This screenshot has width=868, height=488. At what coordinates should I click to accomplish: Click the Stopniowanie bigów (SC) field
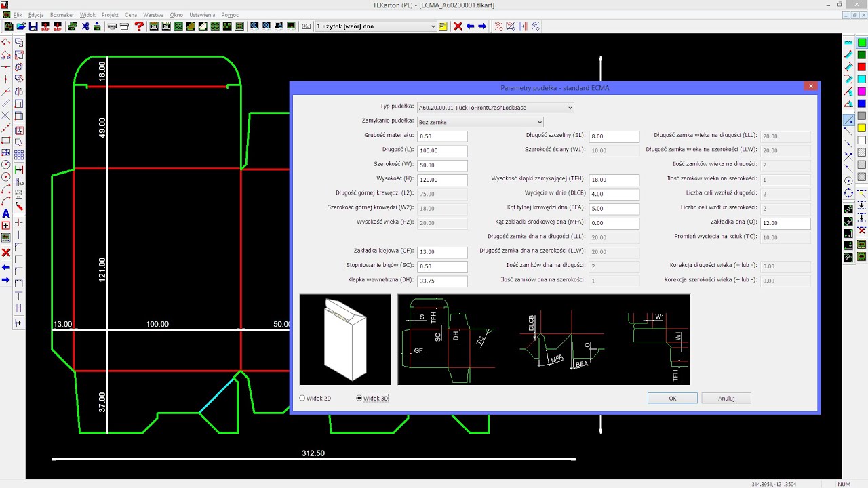pyautogui.click(x=442, y=266)
